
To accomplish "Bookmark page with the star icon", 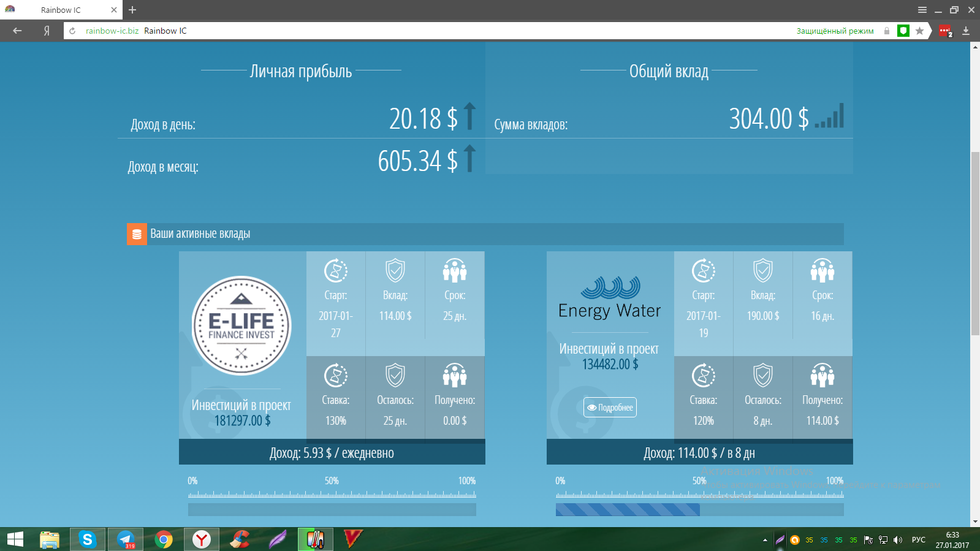I will click(x=919, y=31).
